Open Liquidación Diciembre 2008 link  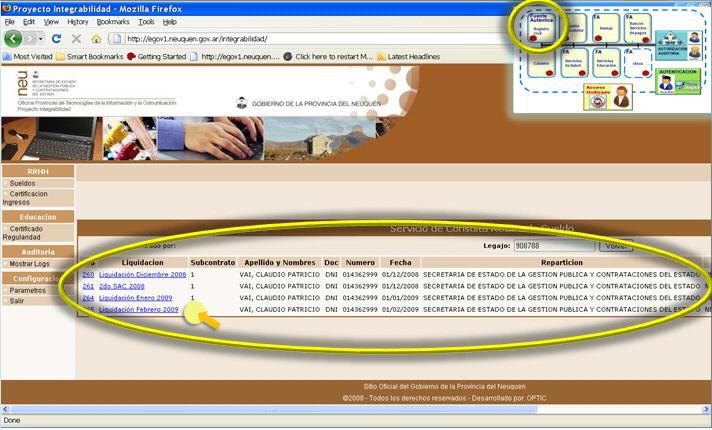click(x=142, y=274)
